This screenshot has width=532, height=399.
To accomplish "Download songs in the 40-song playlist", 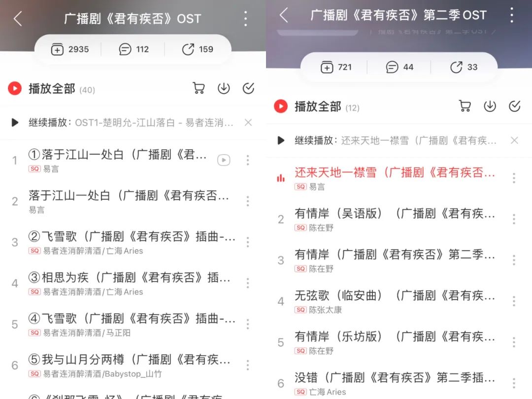I will click(224, 88).
